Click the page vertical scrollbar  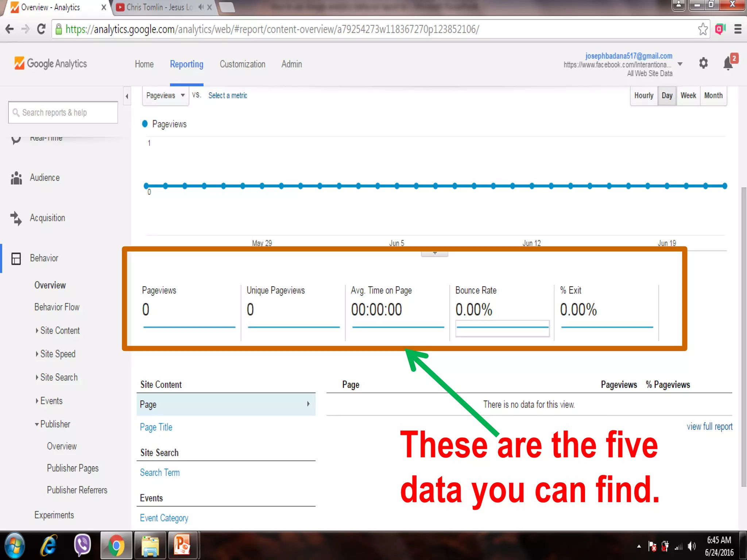pos(744,337)
